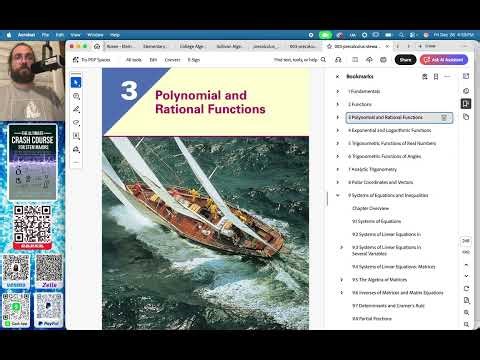This screenshot has width=480, height=360.
Task: Open the All tools menu
Action: [x=134, y=60]
